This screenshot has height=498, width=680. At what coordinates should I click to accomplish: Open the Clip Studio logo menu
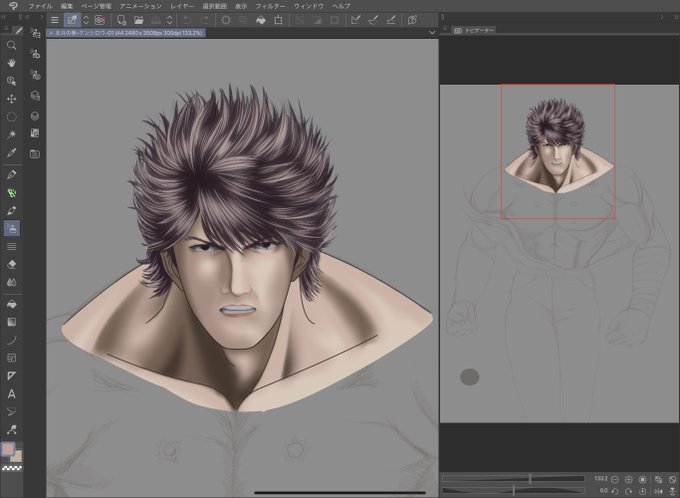13,6
